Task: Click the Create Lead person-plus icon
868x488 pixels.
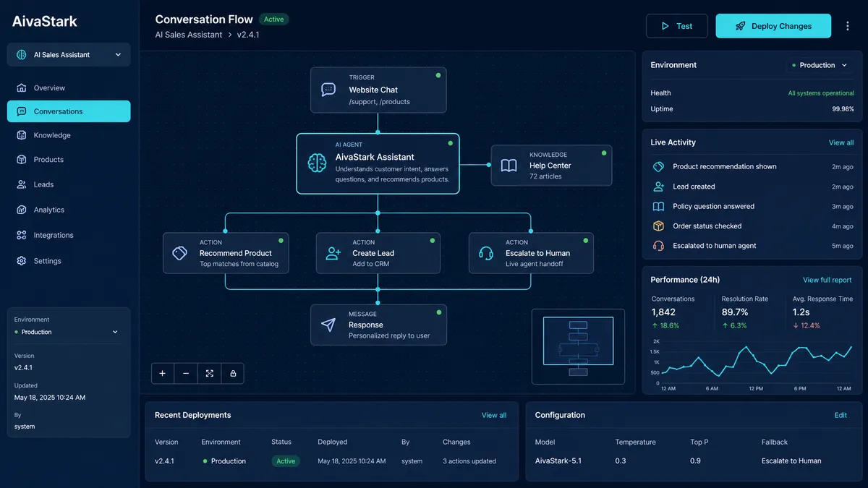Action: (333, 253)
